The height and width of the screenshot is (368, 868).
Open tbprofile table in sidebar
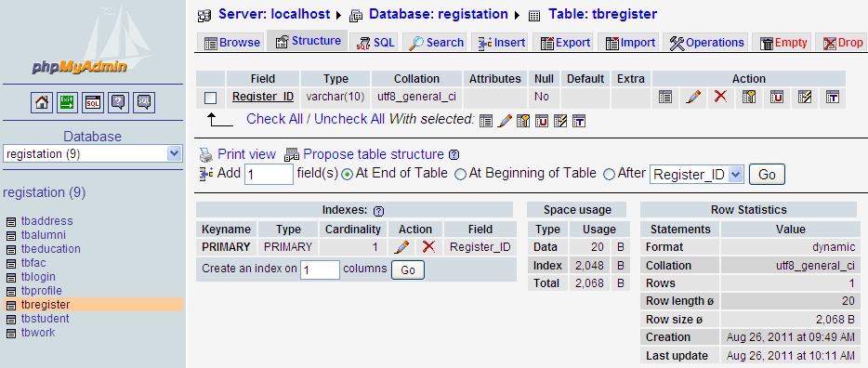(42, 291)
